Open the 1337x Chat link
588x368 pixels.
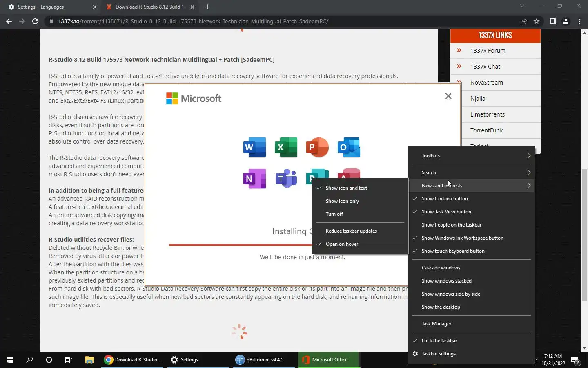[x=485, y=67]
